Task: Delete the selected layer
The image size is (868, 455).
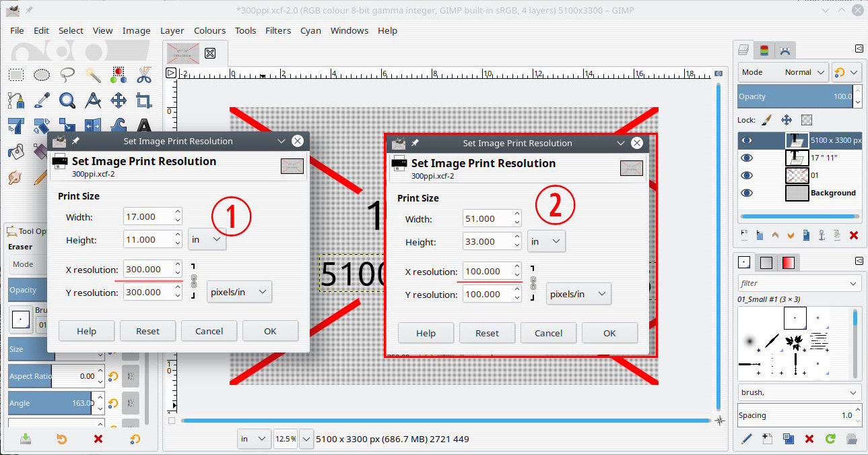Action: coord(854,235)
